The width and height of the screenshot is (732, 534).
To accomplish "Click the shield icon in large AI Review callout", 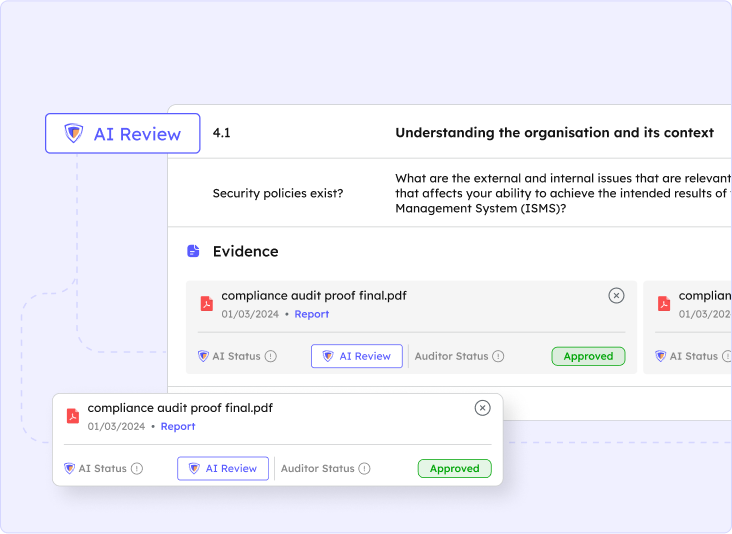I will pyautogui.click(x=73, y=134).
